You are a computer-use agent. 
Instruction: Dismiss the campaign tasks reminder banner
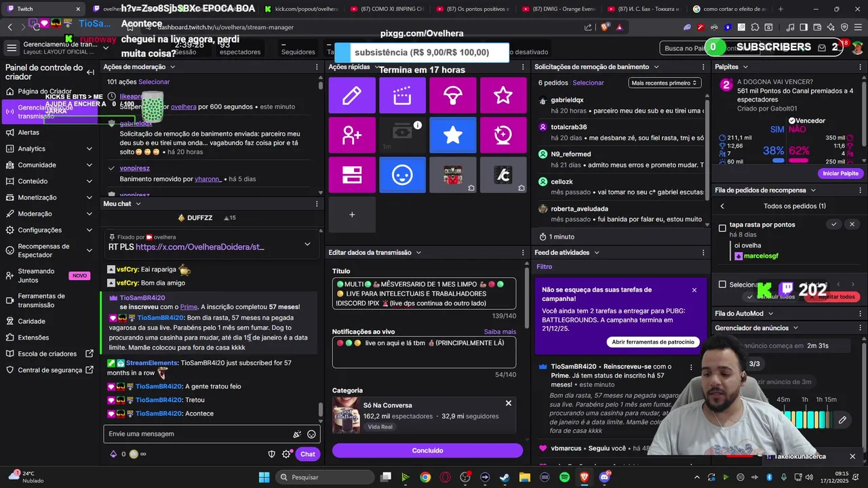(694, 290)
